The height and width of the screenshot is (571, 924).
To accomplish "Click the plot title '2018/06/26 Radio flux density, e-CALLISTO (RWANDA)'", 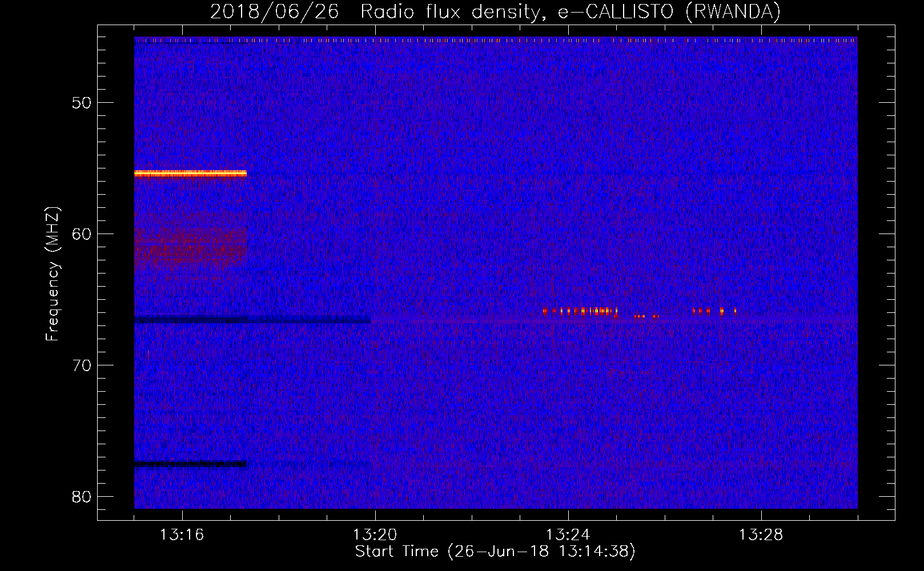I will pyautogui.click(x=495, y=11).
